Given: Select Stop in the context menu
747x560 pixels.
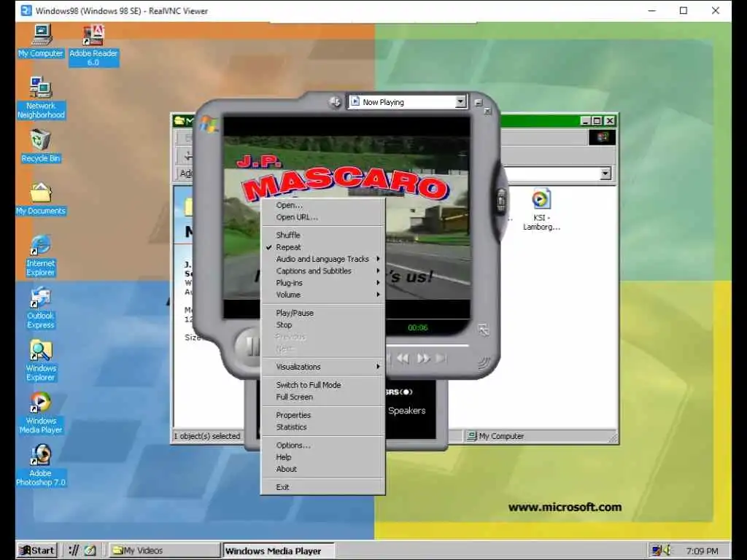Looking at the screenshot, I should coord(323,324).
